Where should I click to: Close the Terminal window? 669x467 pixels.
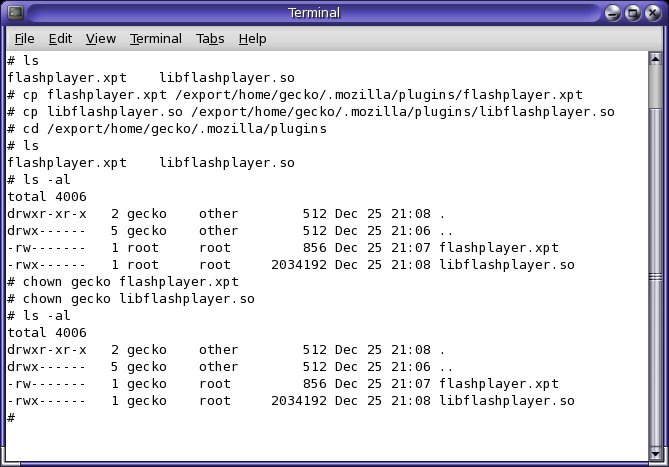(653, 13)
